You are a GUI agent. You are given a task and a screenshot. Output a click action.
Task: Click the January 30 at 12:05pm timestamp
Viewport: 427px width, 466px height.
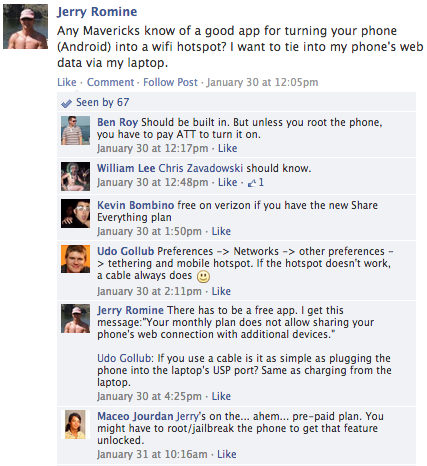262,82
